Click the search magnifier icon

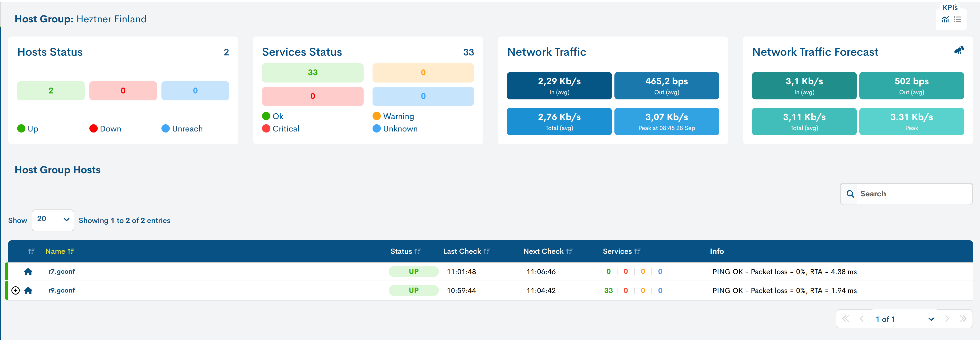tap(850, 194)
